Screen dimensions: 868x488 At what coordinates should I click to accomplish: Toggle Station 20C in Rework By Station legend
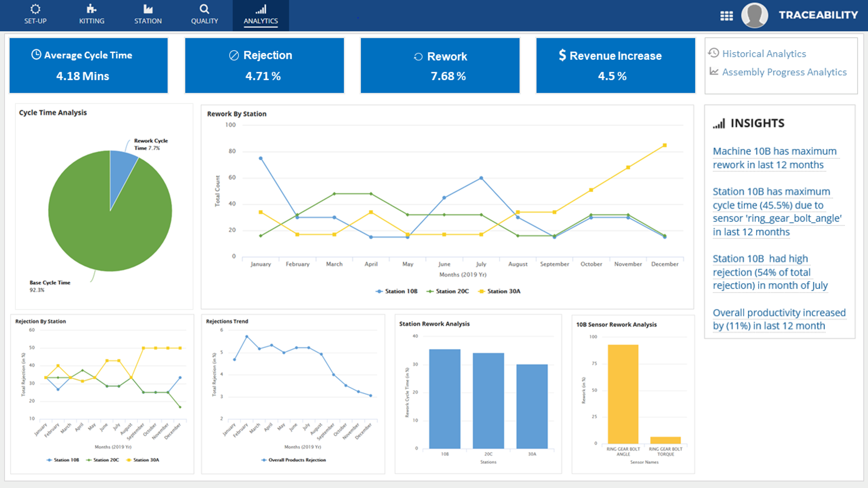(448, 291)
